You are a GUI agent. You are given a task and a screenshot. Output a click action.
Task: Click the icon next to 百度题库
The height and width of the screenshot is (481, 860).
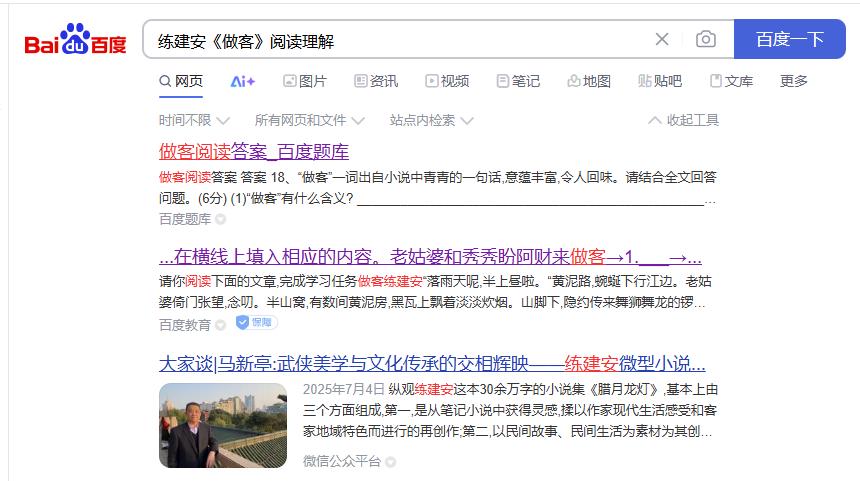[220, 219]
